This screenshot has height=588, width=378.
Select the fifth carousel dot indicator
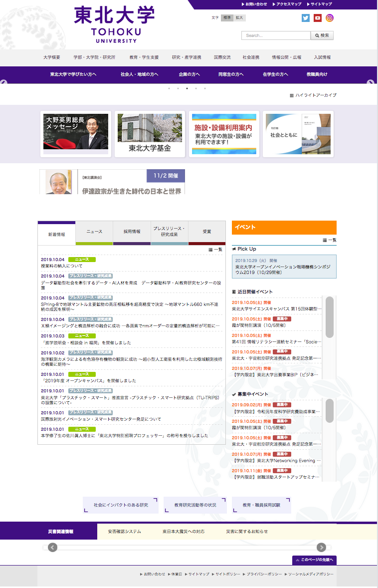click(x=205, y=88)
